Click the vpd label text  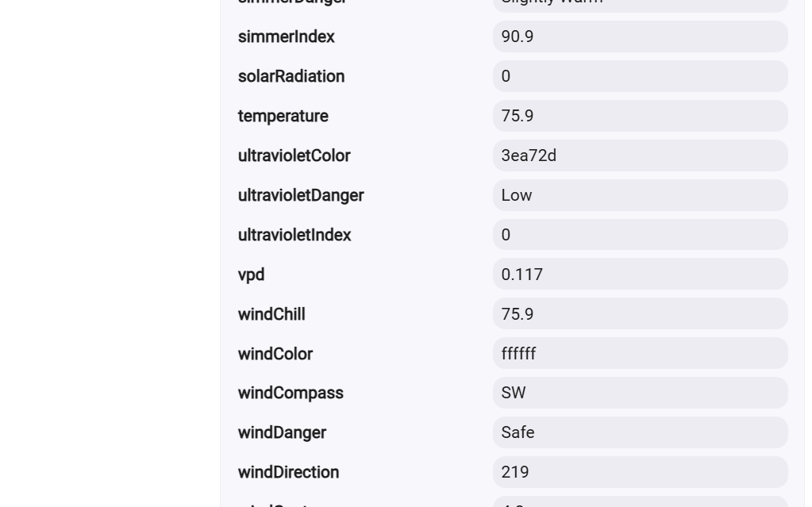[251, 275]
